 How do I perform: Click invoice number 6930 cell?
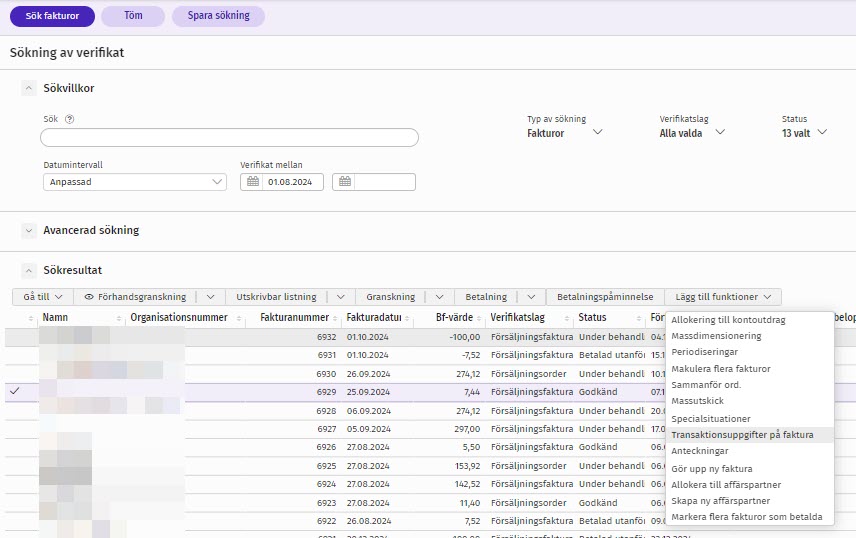point(326,374)
